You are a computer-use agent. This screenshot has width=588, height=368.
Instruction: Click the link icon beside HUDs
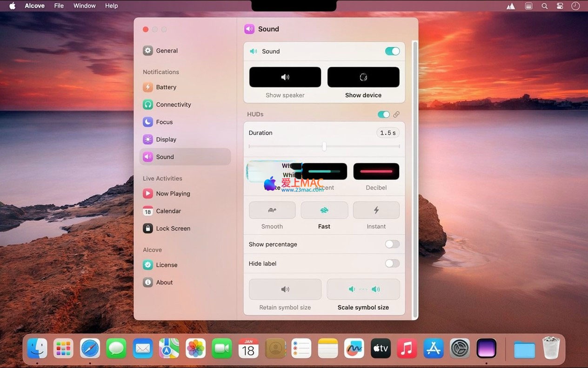pyautogui.click(x=396, y=114)
